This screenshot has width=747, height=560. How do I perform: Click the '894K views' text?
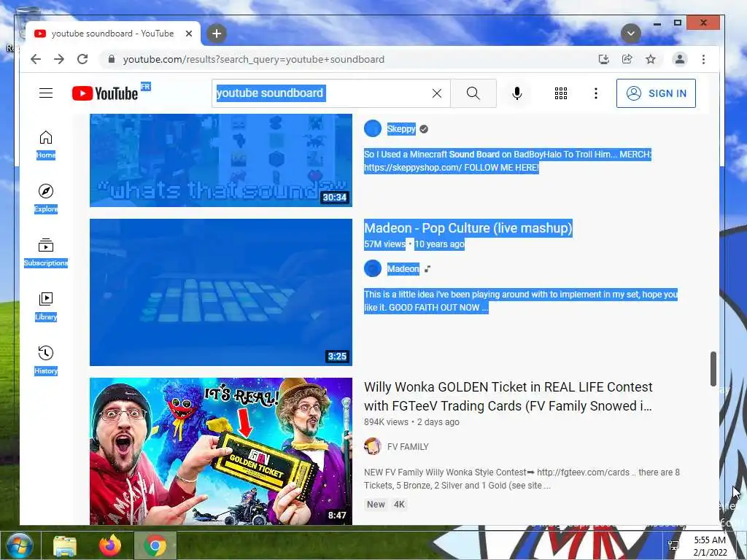(x=387, y=422)
